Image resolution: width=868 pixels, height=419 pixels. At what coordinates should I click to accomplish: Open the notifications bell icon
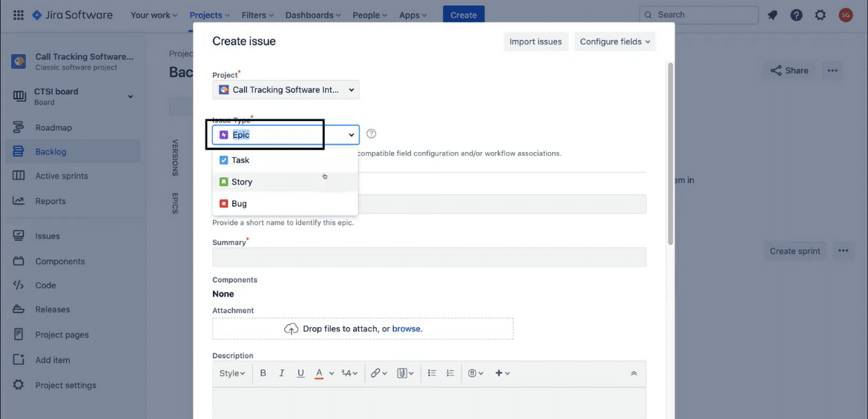[x=772, y=16]
